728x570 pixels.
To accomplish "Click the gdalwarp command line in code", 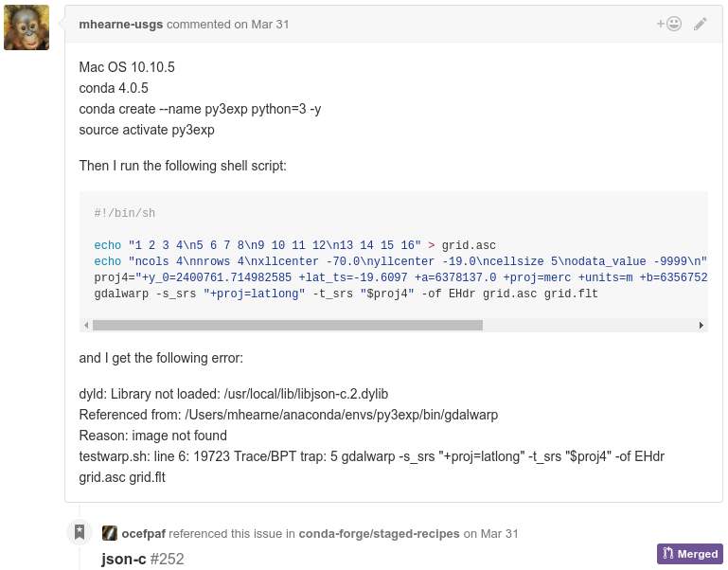I will pos(346,294).
